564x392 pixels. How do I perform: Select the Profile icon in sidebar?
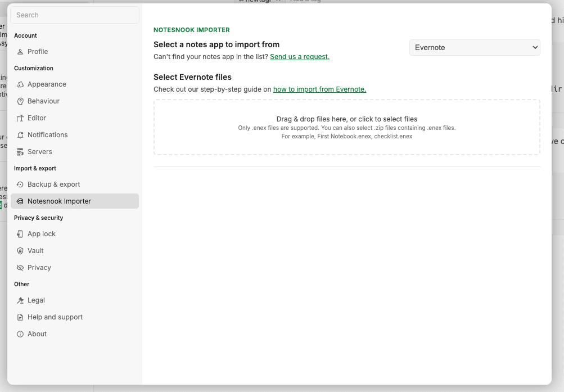[20, 51]
